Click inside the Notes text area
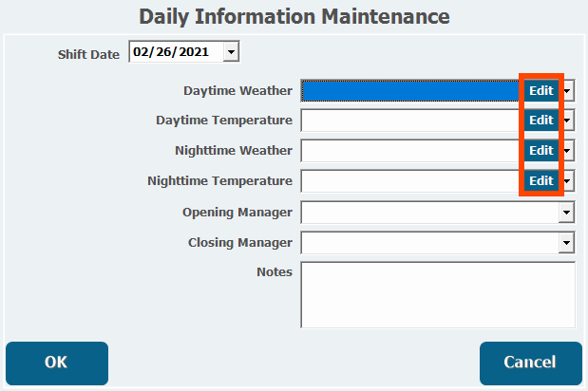Viewport: 588px width, 391px height. point(438,295)
